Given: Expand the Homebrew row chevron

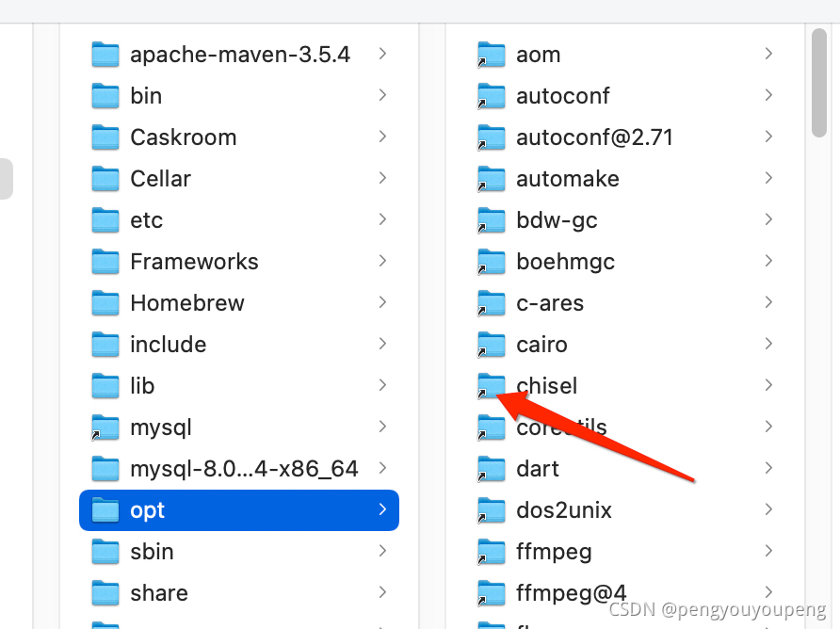Looking at the screenshot, I should tap(382, 302).
